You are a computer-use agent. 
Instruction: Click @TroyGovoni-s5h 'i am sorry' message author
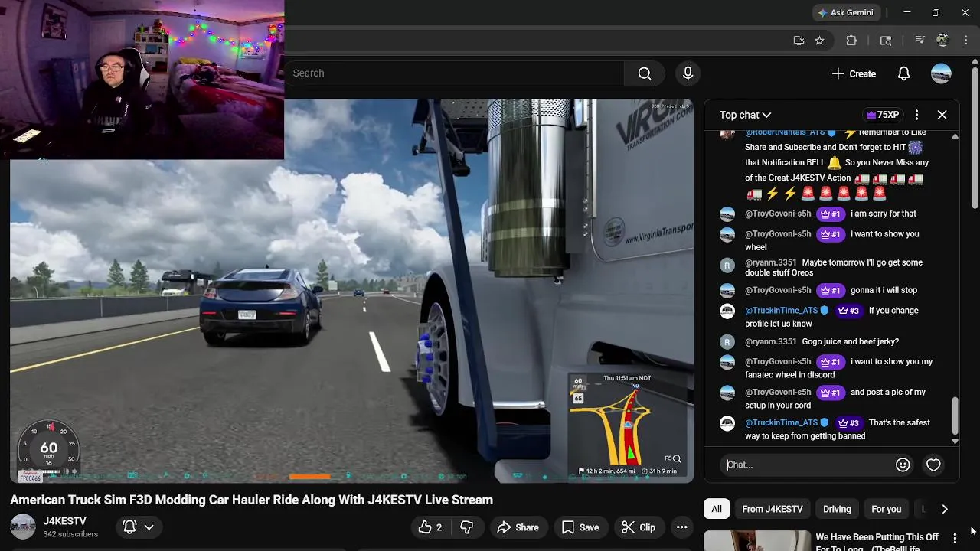pyautogui.click(x=778, y=214)
